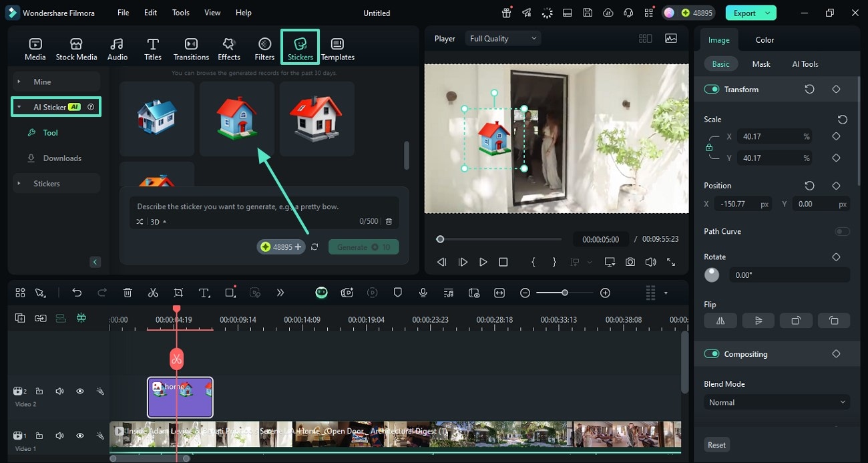
Task: Mute the Video 2 track
Action: pos(59,392)
